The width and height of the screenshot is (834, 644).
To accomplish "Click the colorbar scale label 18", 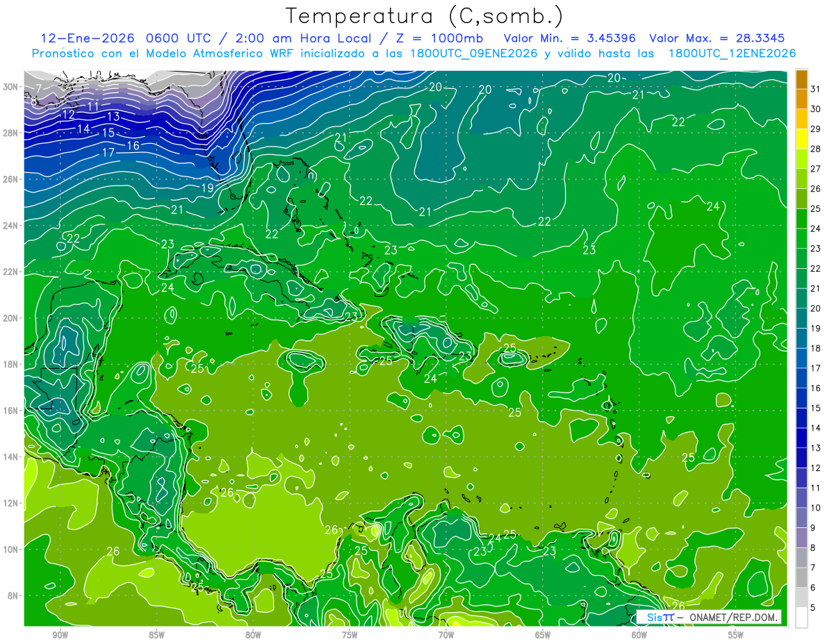I will [816, 348].
